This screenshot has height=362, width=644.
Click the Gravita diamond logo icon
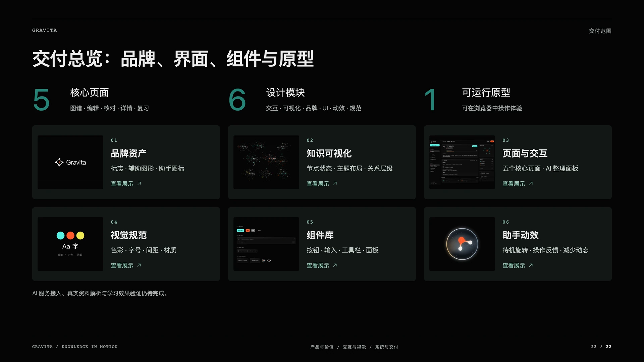click(59, 162)
